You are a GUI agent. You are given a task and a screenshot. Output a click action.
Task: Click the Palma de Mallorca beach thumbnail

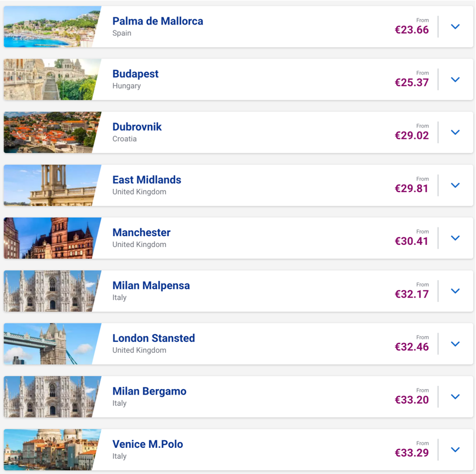pos(52,26)
